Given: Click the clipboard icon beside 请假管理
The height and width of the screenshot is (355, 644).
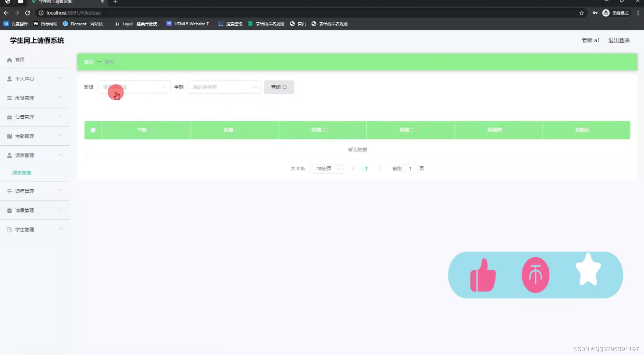Looking at the screenshot, I should point(9,210).
